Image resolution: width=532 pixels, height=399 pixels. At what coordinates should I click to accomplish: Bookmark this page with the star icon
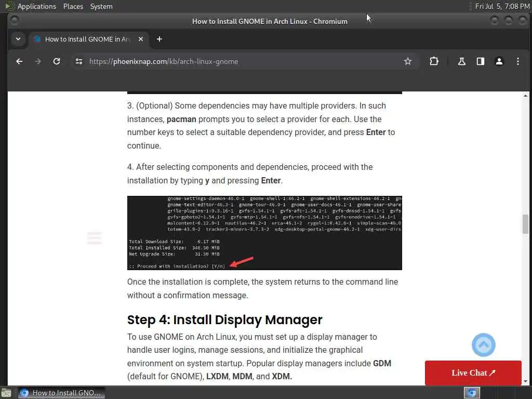(x=407, y=61)
